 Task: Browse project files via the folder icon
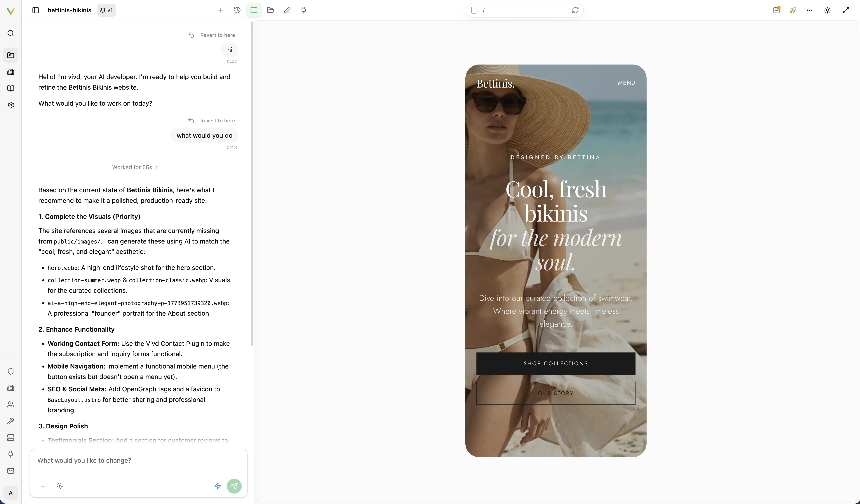click(x=270, y=10)
